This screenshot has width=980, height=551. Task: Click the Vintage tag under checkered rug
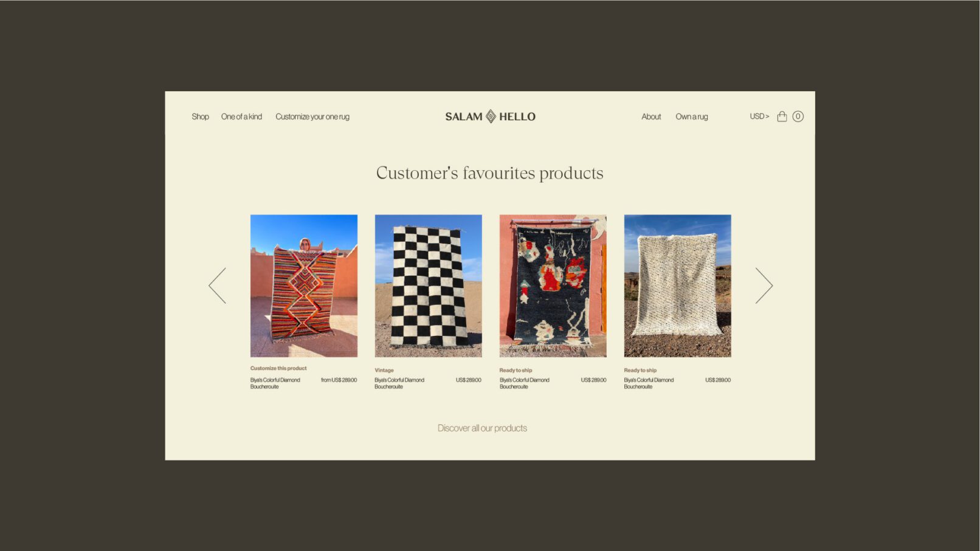(x=384, y=370)
